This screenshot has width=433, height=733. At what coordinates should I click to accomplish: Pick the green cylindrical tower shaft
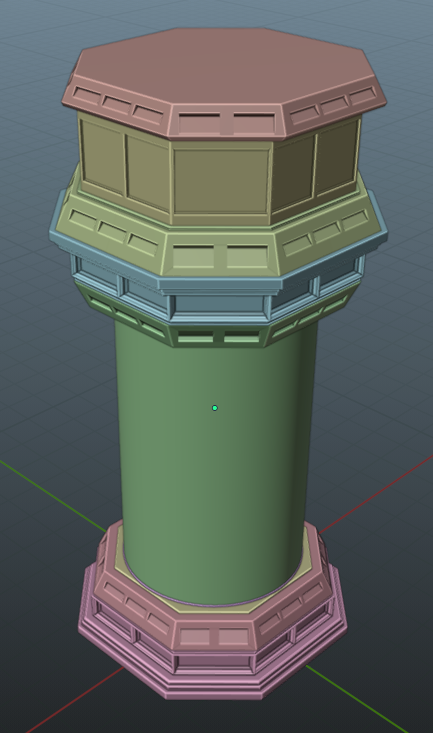215,463
